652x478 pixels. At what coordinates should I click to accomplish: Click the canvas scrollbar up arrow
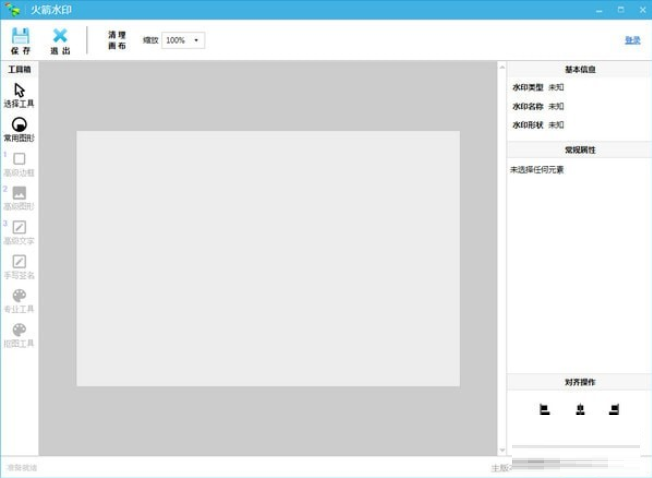(x=502, y=67)
